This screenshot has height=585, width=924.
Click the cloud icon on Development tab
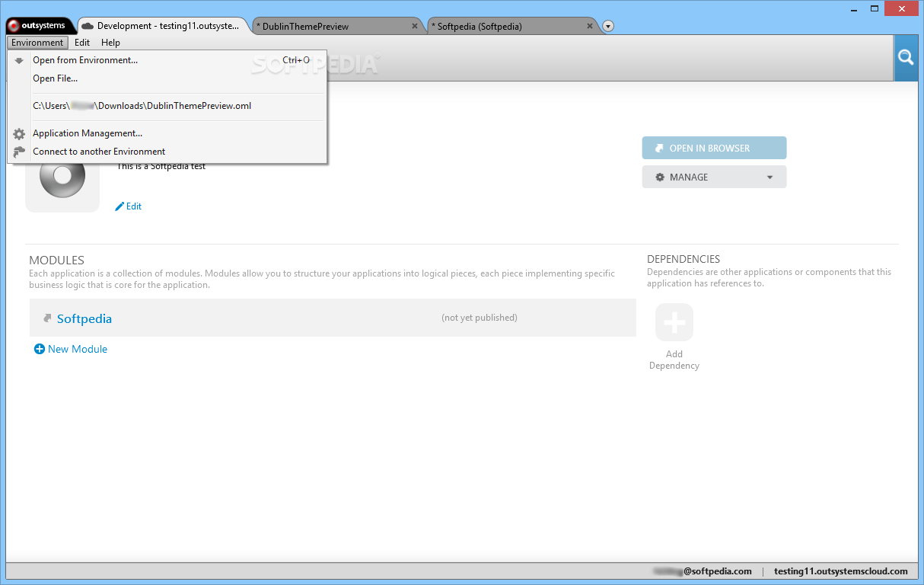click(x=88, y=26)
